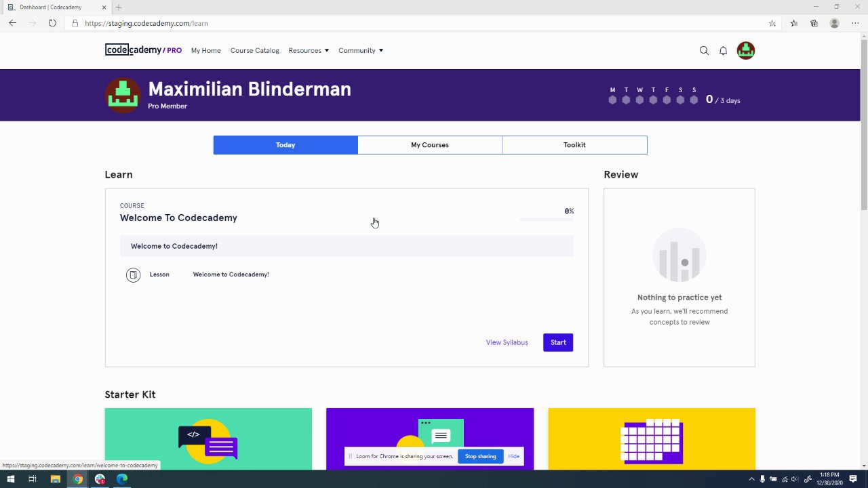Open the yellow Starter Kit calendar card
Screen dimensions: 868x488
[652, 439]
